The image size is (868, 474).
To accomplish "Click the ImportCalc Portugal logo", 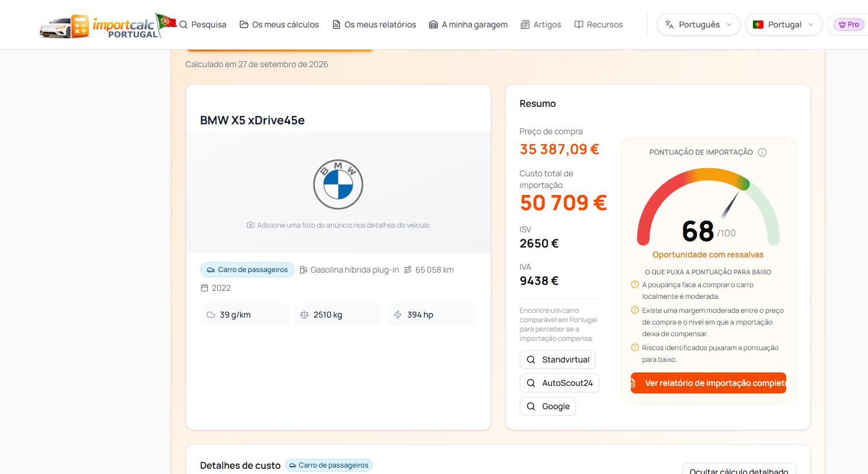I will (108, 26).
